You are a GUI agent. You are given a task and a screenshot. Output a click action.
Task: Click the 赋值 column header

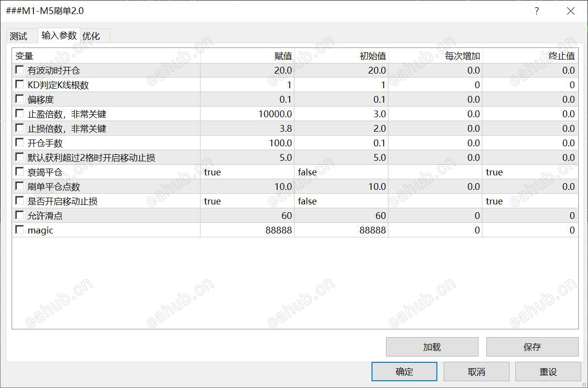point(248,56)
